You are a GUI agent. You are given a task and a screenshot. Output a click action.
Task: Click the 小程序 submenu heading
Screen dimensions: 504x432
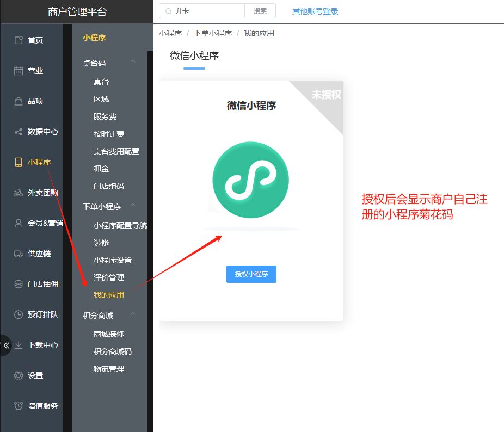point(94,38)
